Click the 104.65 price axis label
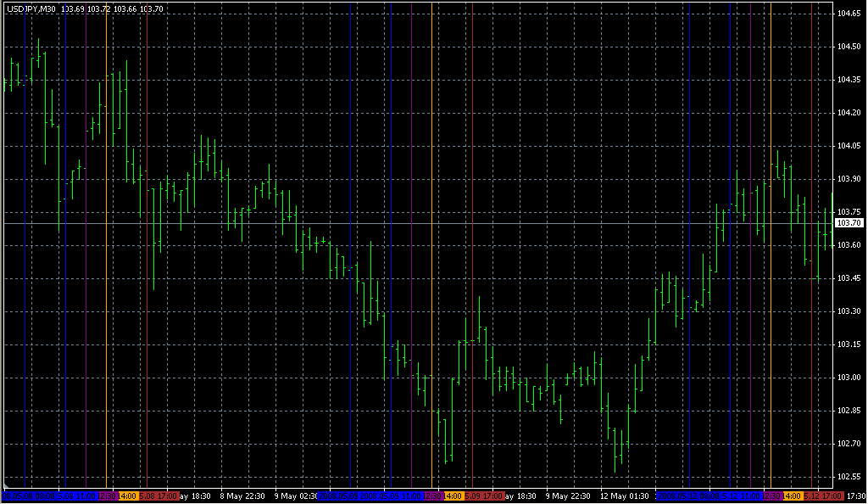The width and height of the screenshot is (868, 504). click(x=849, y=14)
